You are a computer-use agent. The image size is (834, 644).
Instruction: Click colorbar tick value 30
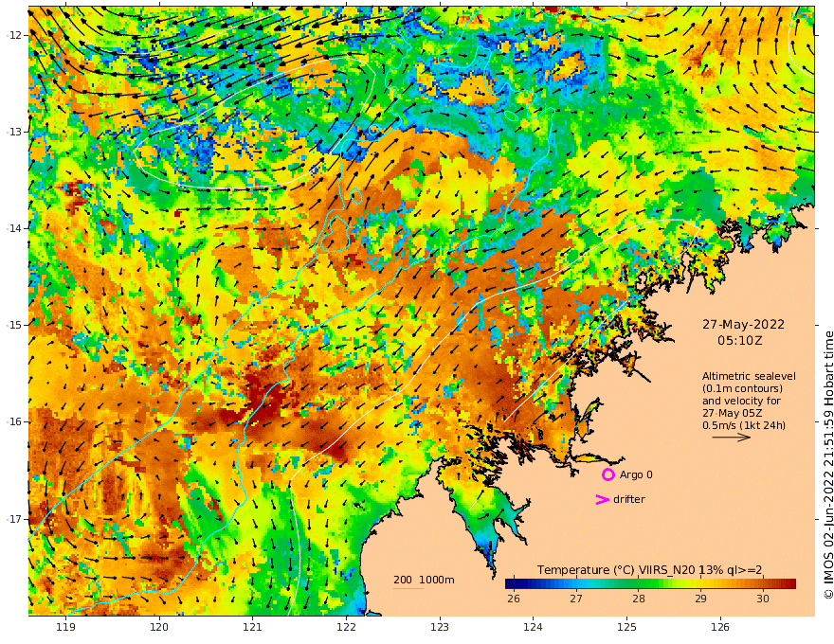(763, 599)
